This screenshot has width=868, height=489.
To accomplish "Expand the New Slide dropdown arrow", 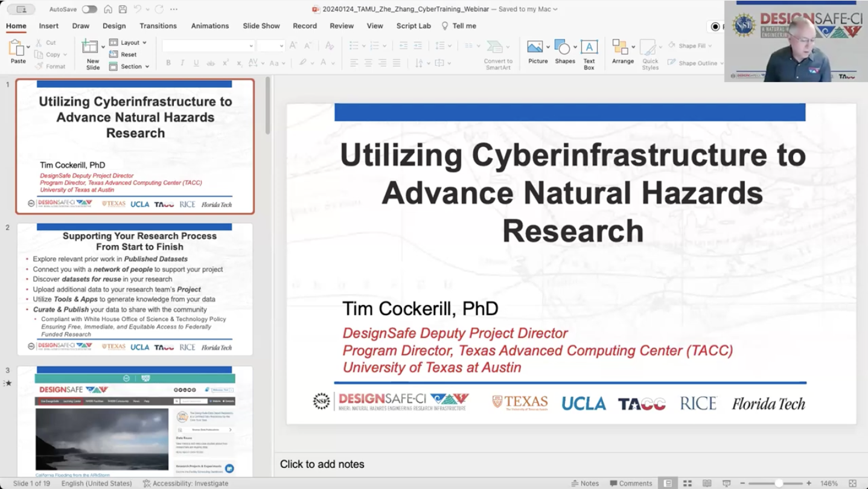I will (102, 46).
